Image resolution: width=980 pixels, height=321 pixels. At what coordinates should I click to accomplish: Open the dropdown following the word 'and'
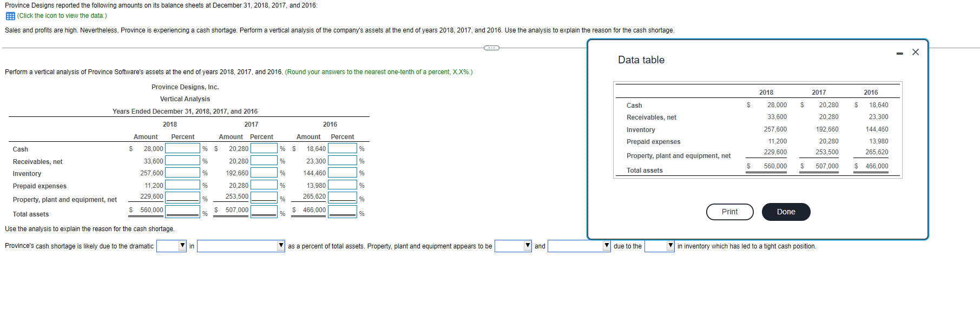coord(579,246)
